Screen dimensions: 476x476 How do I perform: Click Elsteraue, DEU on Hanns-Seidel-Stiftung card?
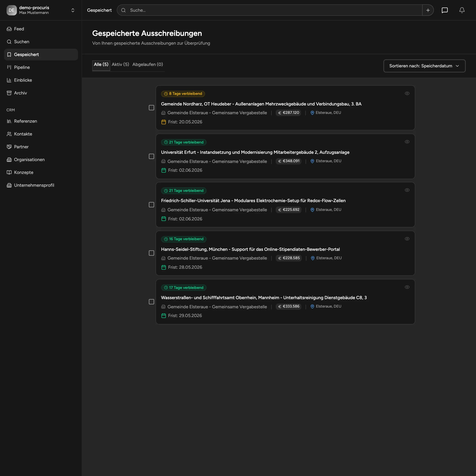[329, 258]
